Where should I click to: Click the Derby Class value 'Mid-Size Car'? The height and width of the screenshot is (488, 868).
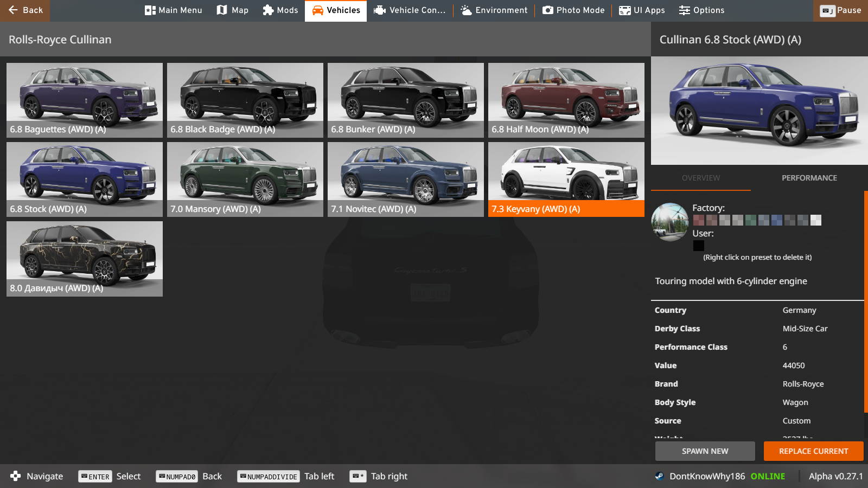(805, 329)
